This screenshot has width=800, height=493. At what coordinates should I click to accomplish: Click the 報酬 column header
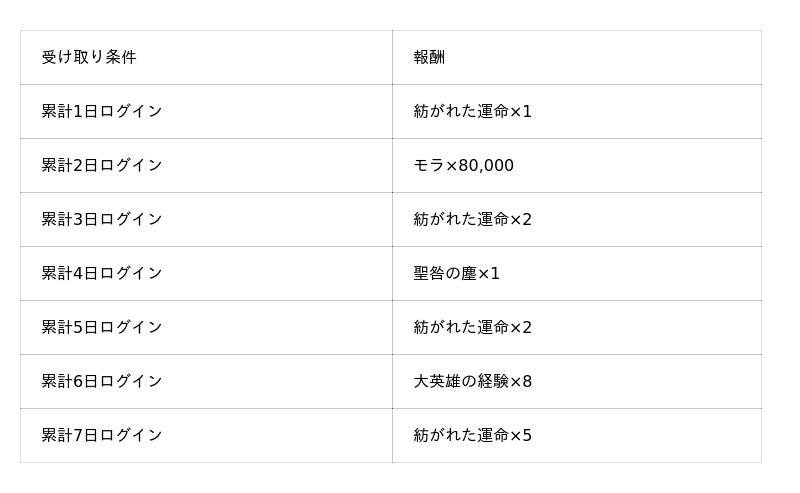429,57
